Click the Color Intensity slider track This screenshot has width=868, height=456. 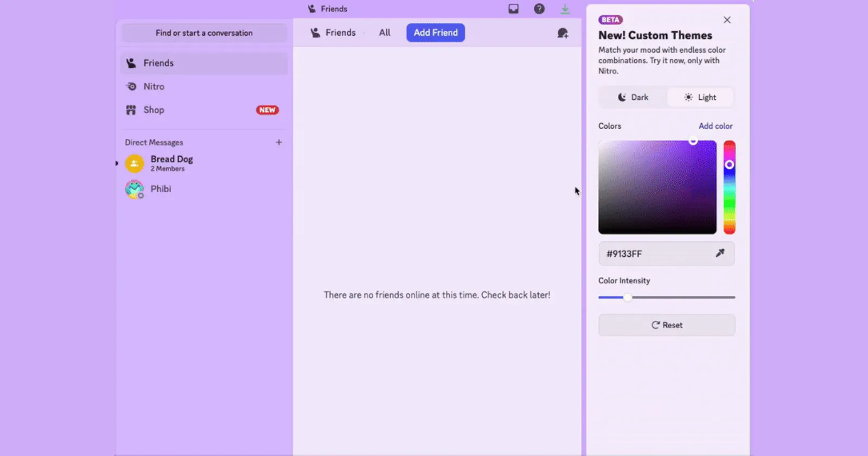pyautogui.click(x=667, y=297)
